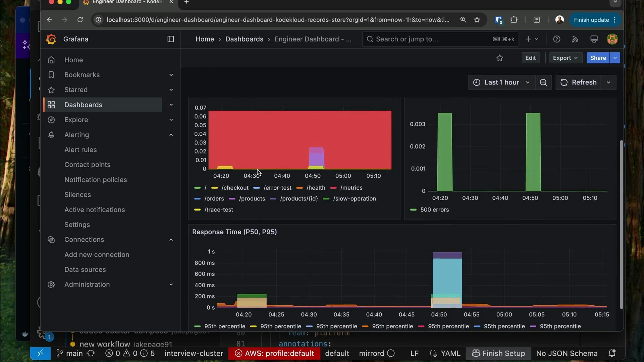Select the Alerting bell icon
The image size is (644, 362).
[x=51, y=135]
